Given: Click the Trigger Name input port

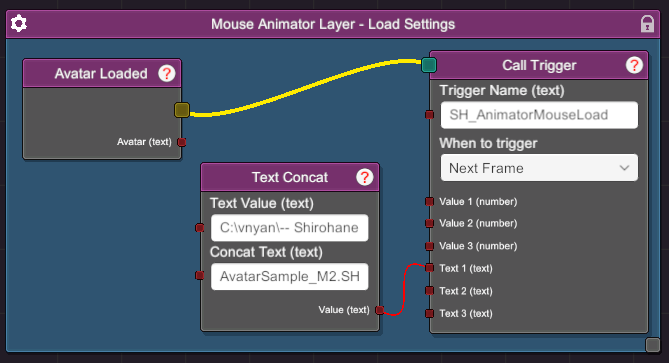Looking at the screenshot, I should (x=430, y=115).
